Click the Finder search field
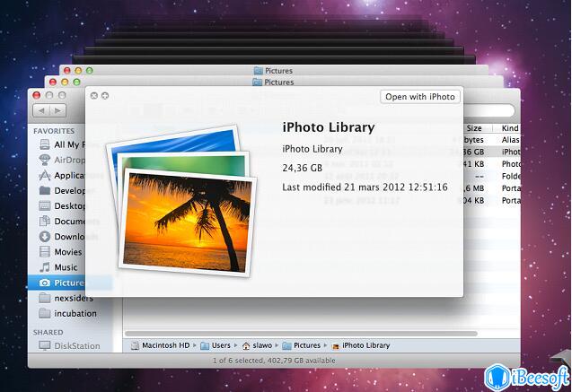This screenshot has width=572, height=392. coord(488,110)
